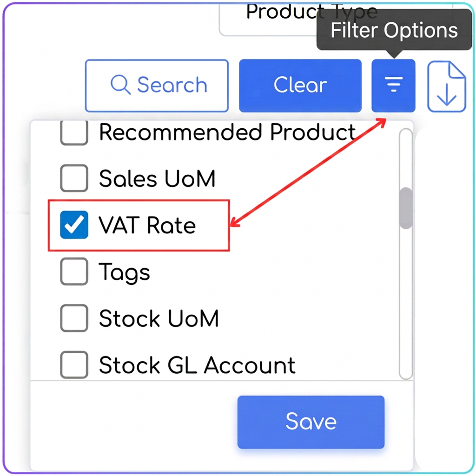
Task: Tick the Sales UoM checkbox
Action: click(74, 178)
